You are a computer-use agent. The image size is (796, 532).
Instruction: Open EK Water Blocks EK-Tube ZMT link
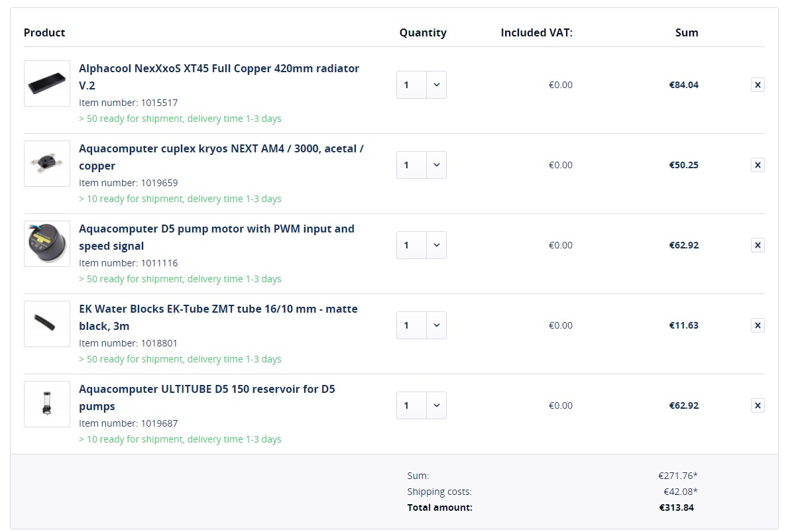[218, 309]
